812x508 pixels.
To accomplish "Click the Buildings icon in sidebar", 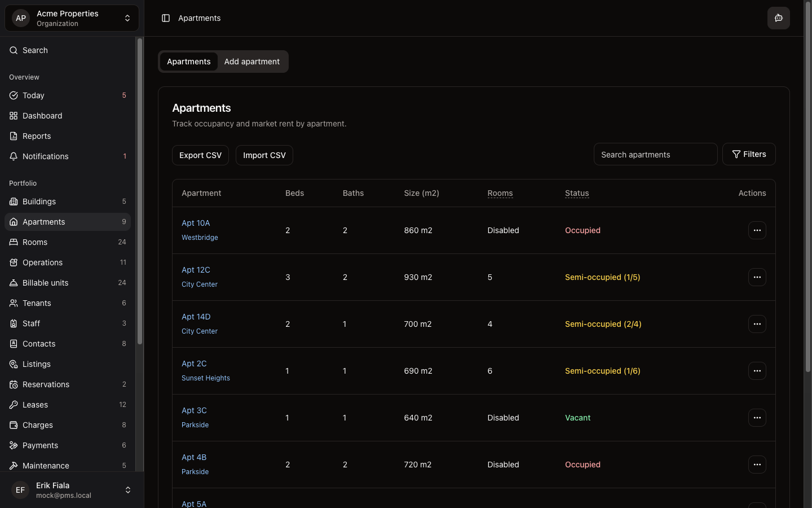I will click(x=14, y=202).
